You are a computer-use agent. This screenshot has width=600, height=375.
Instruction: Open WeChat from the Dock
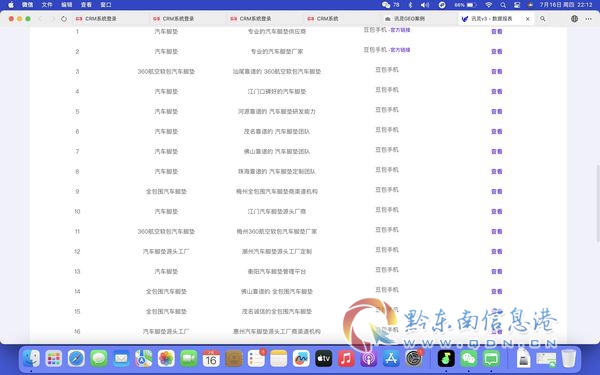click(x=468, y=359)
